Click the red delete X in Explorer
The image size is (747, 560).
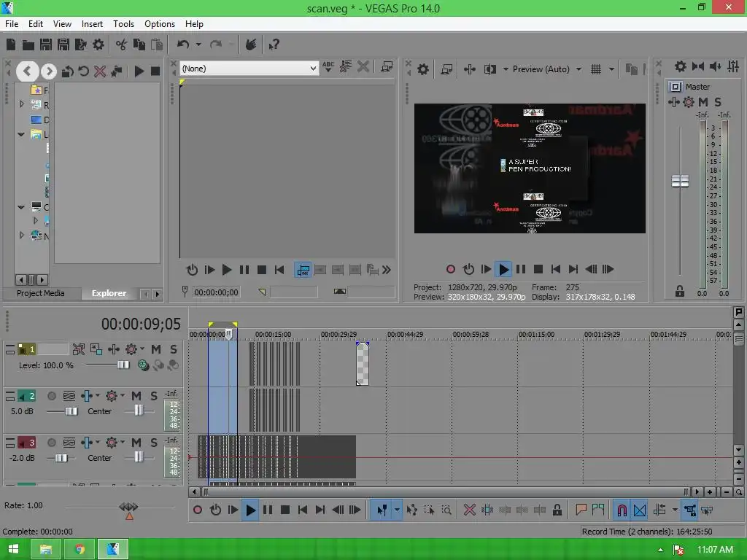tap(100, 71)
